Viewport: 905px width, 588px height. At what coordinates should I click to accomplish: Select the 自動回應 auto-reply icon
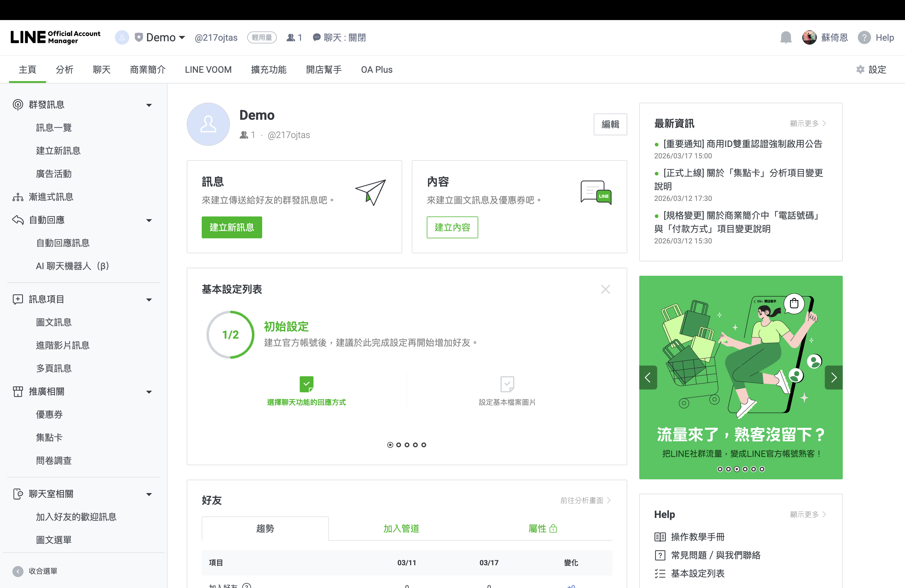pos(18,220)
